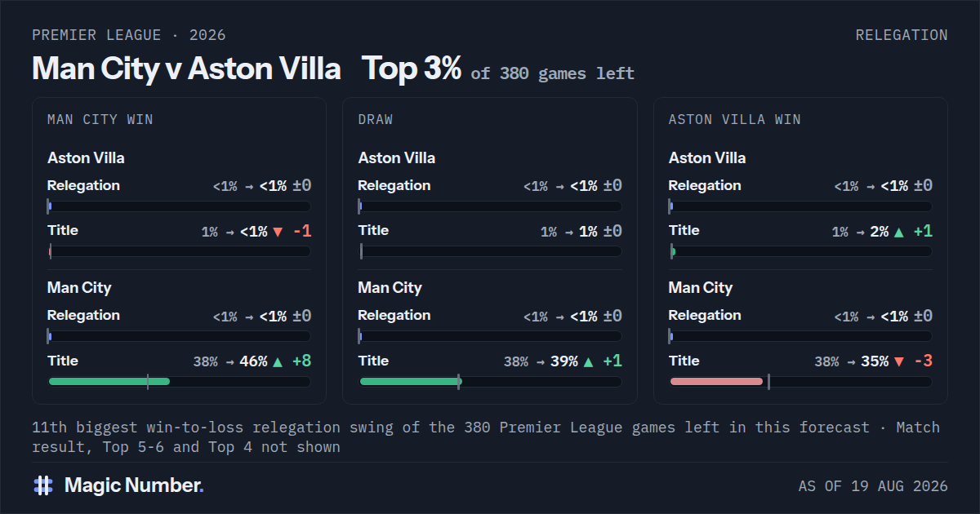Screen dimensions: 980x514
Task: Click the Aston Villa Relegation bar in Draw card
Action: pyautogui.click(x=490, y=206)
